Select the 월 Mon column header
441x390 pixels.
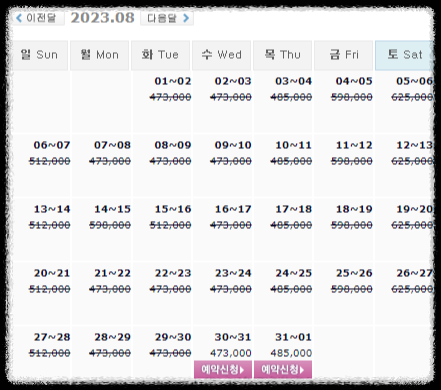(99, 55)
